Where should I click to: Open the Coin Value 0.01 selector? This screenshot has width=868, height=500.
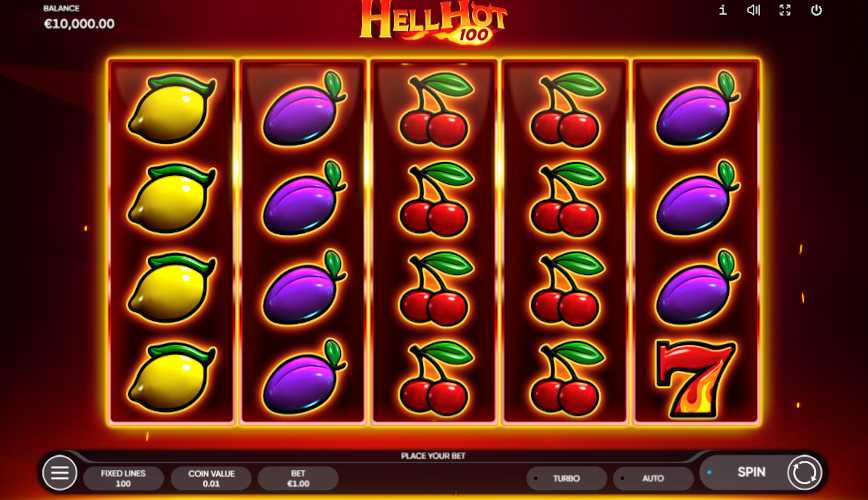[211, 478]
